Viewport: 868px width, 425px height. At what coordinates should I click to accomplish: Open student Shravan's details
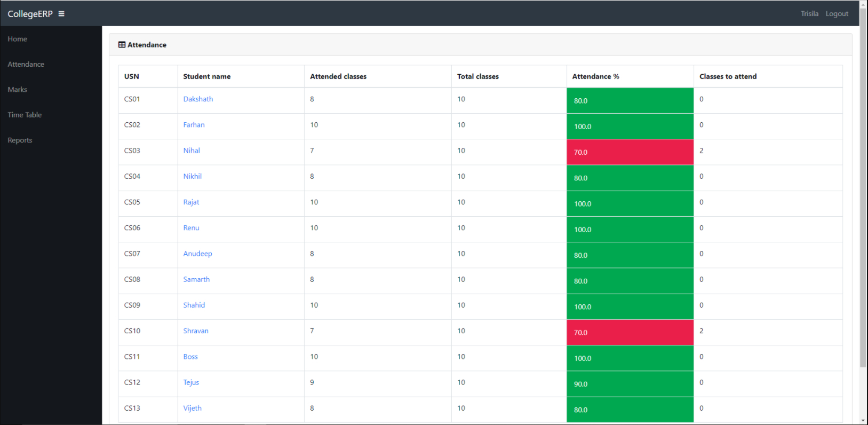point(196,331)
